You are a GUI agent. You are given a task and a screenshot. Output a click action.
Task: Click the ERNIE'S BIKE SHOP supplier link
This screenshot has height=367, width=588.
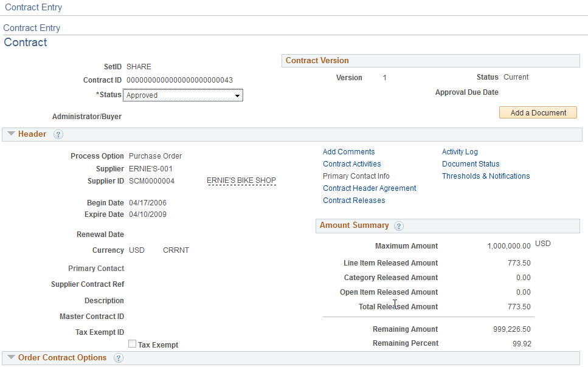pyautogui.click(x=241, y=180)
